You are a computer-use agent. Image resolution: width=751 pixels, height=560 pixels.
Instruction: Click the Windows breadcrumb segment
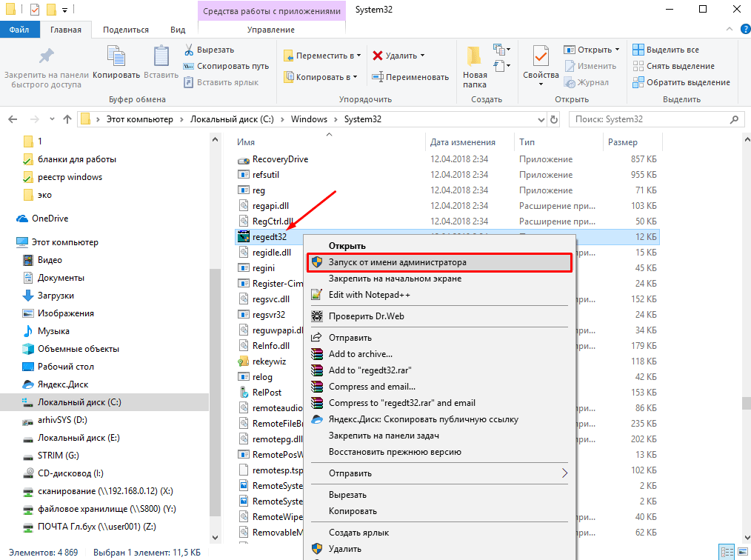tap(309, 119)
